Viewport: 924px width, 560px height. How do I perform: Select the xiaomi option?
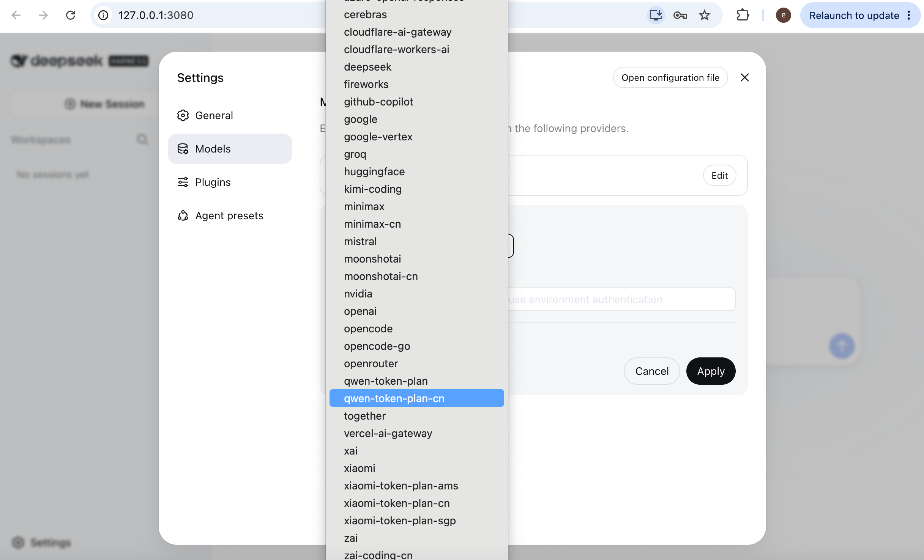tap(417, 468)
